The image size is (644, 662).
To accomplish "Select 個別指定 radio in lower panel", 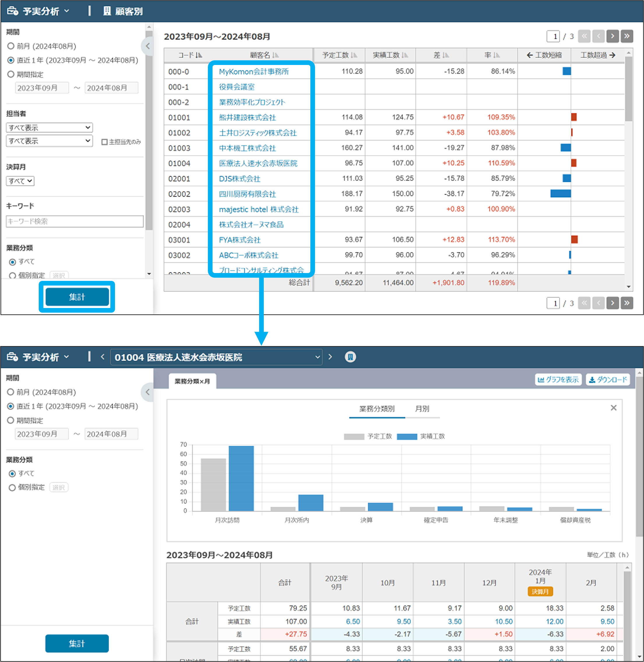I will click(x=12, y=487).
